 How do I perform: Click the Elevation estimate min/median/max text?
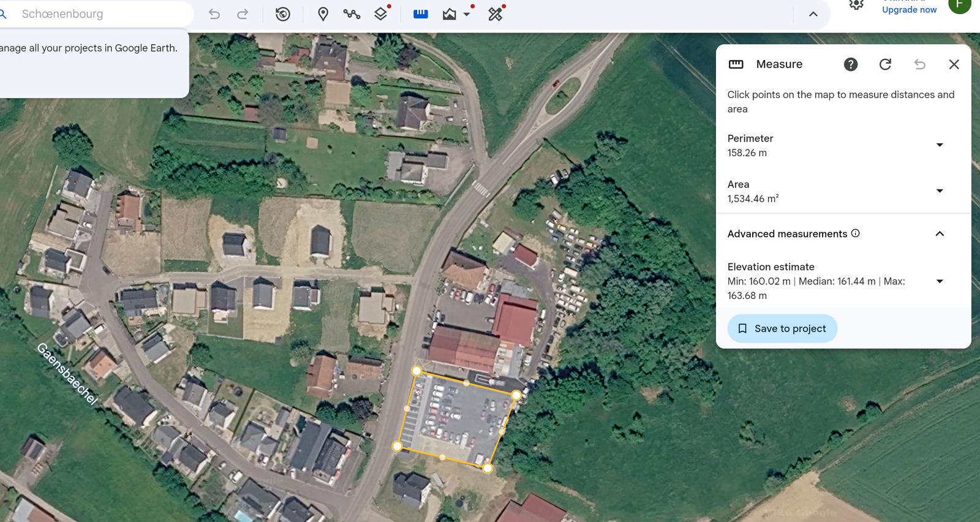[816, 289]
